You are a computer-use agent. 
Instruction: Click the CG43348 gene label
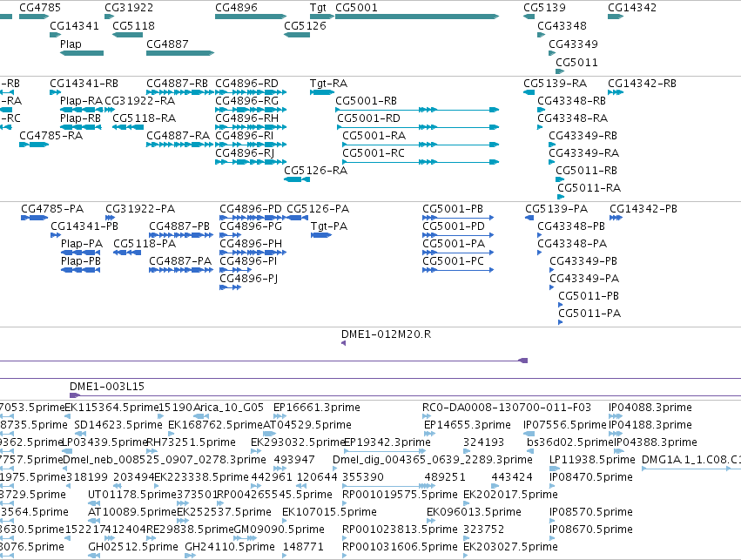click(562, 25)
